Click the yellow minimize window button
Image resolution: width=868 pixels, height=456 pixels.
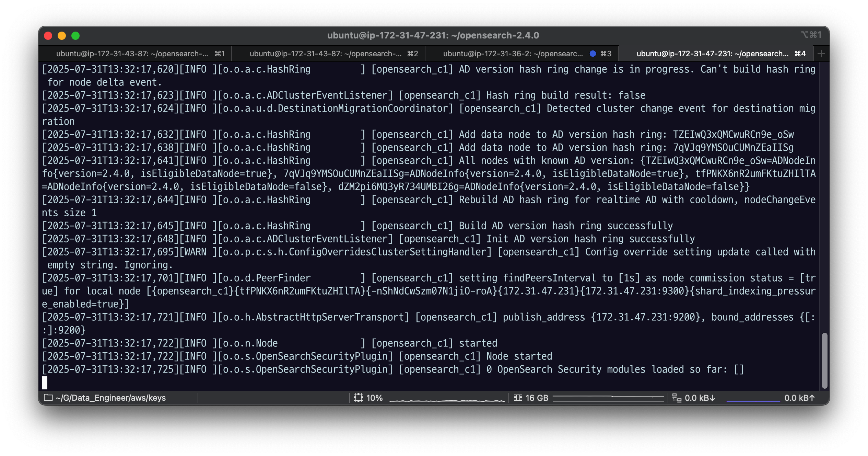click(x=62, y=36)
